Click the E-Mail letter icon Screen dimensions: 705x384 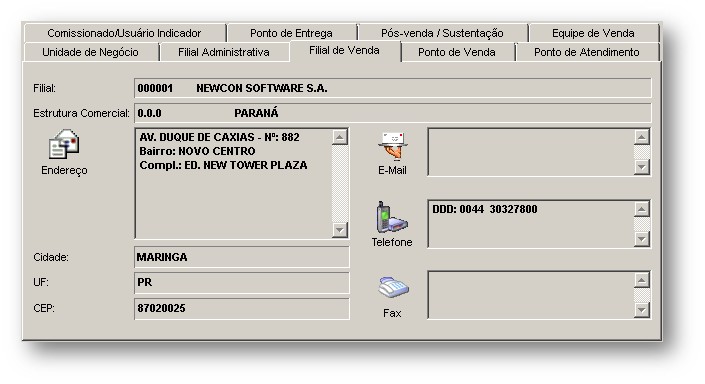pyautogui.click(x=393, y=146)
